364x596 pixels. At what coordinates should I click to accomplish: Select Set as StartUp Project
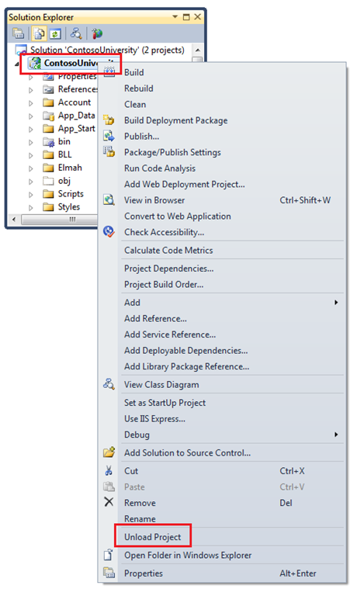165,403
